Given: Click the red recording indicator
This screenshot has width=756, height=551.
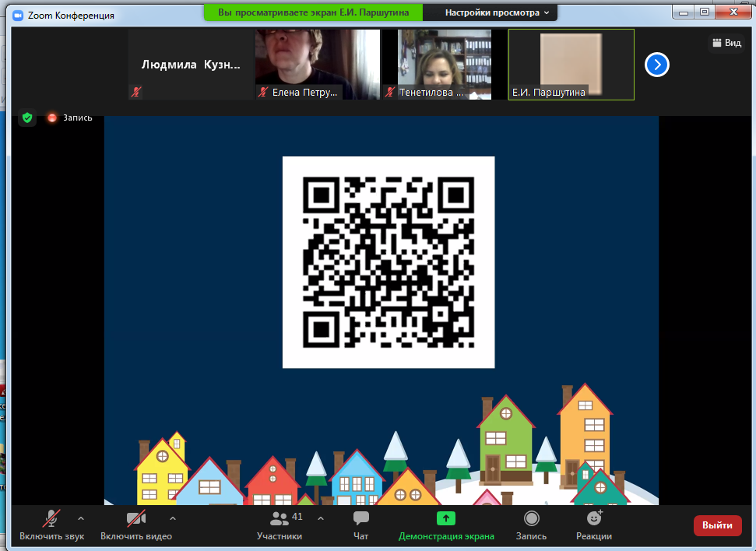Looking at the screenshot, I should click(x=52, y=118).
